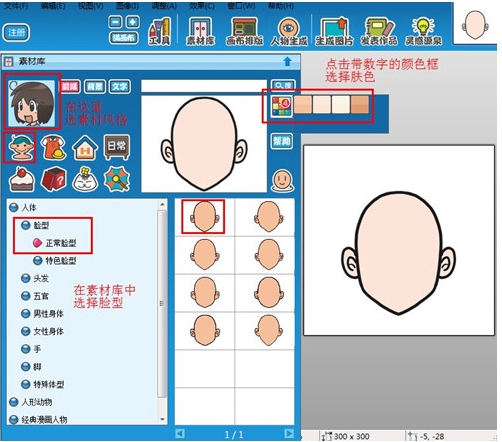
Task: Open the 效果(C) menu
Action: [202, 6]
